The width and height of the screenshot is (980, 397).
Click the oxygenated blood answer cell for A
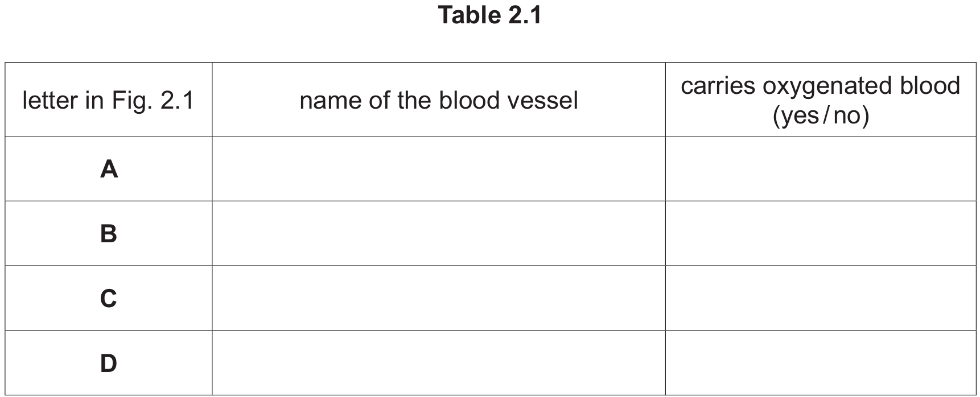point(821,169)
